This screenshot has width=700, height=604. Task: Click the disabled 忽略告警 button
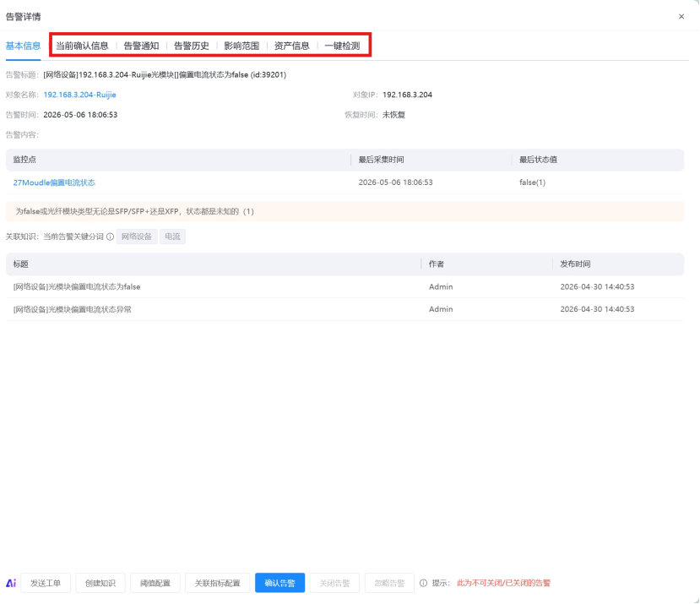point(389,583)
